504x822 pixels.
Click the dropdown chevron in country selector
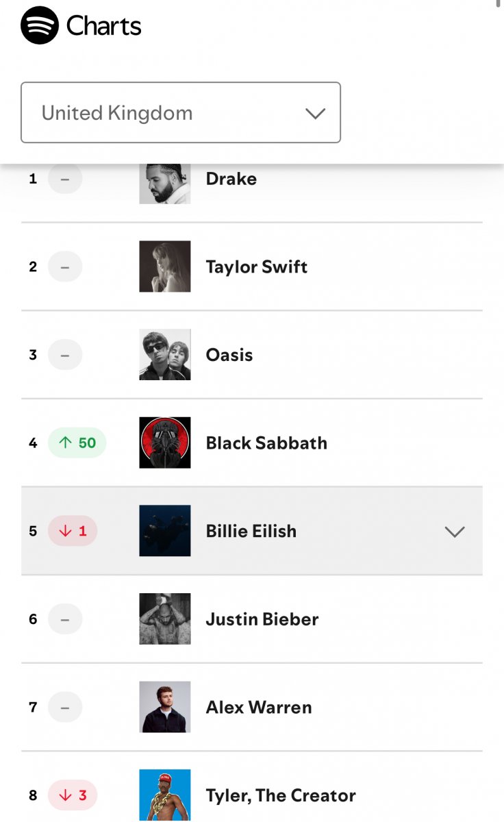click(315, 114)
